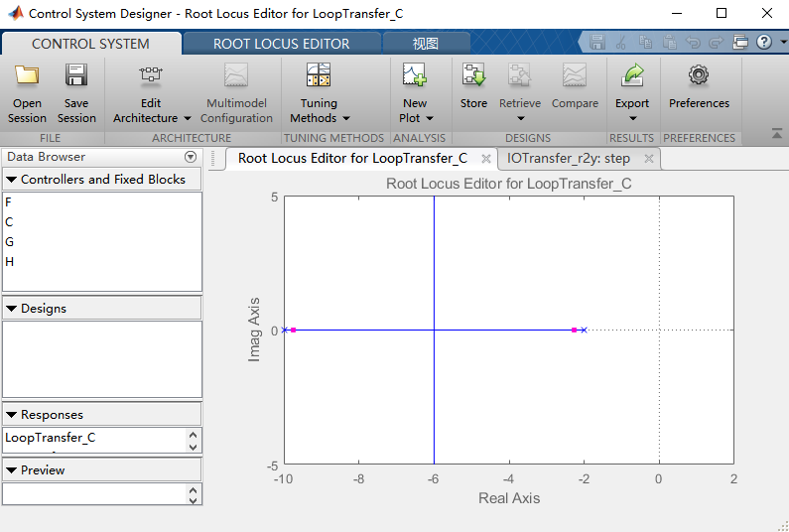Collapse the Controllers and Fixed Blocks section
This screenshot has height=532, width=789.
12,180
